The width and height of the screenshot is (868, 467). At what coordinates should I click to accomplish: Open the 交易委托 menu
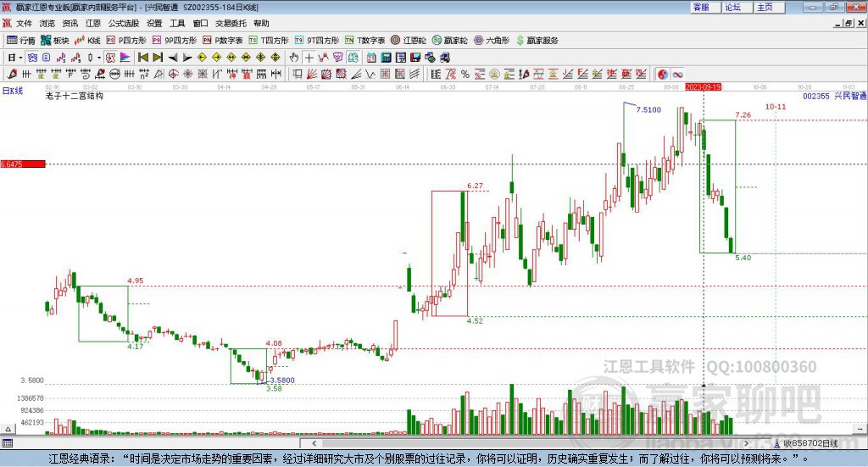point(231,23)
